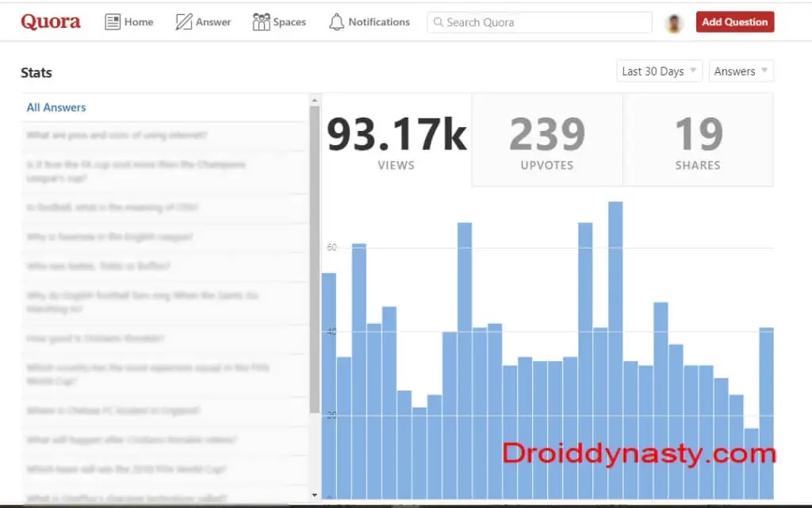The image size is (812, 508).
Task: Open the Notifications bell
Action: (370, 21)
